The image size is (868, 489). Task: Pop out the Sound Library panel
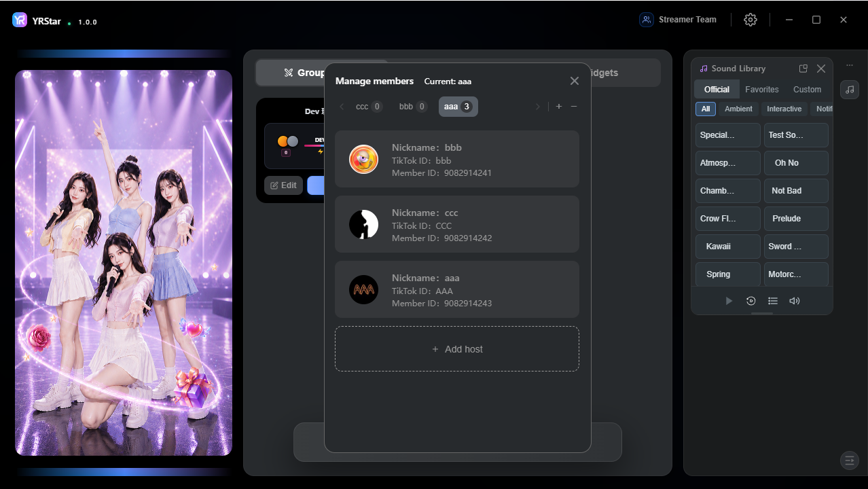tap(803, 69)
